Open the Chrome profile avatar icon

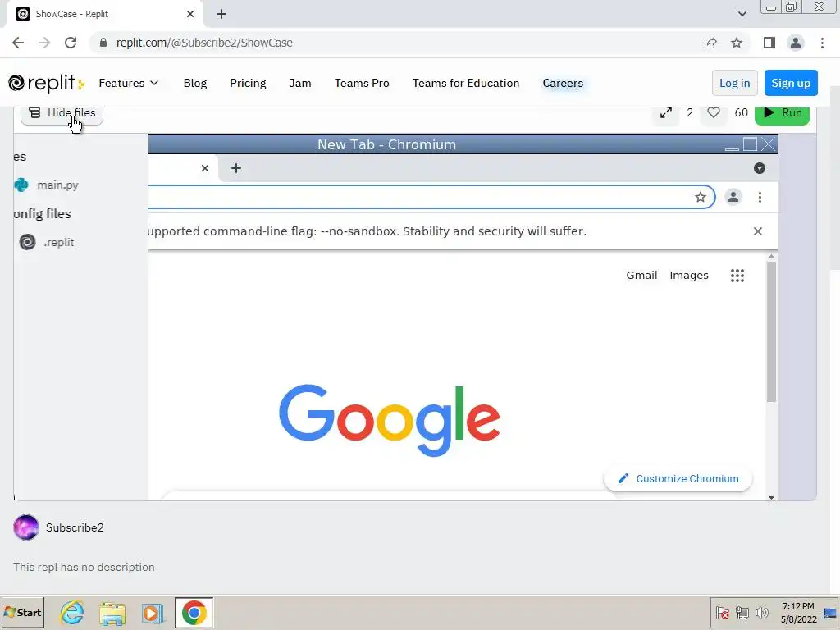pos(796,43)
